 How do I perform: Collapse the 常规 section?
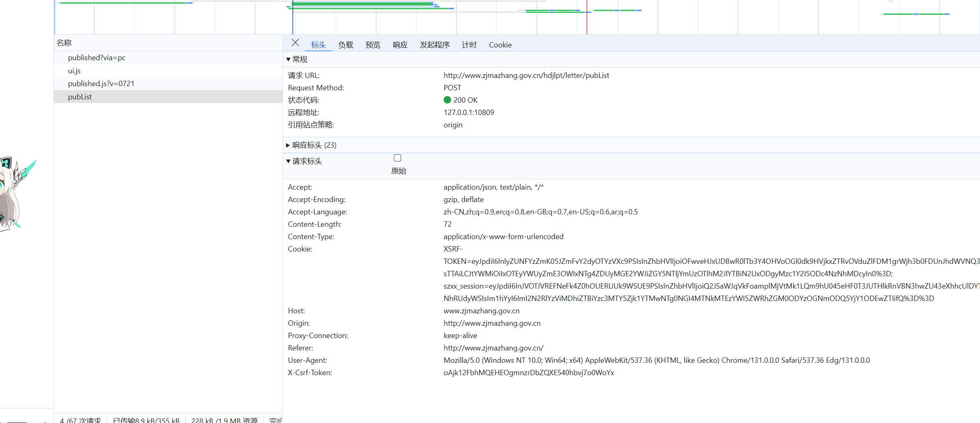[288, 59]
